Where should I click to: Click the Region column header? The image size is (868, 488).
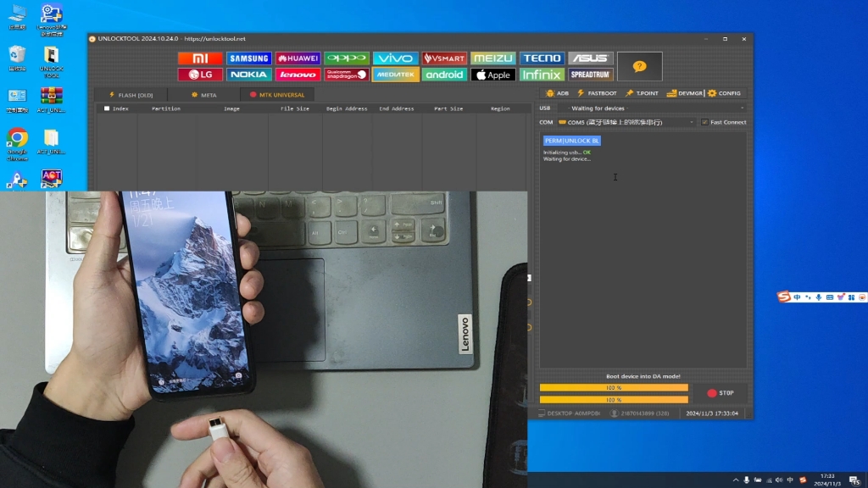(500, 108)
